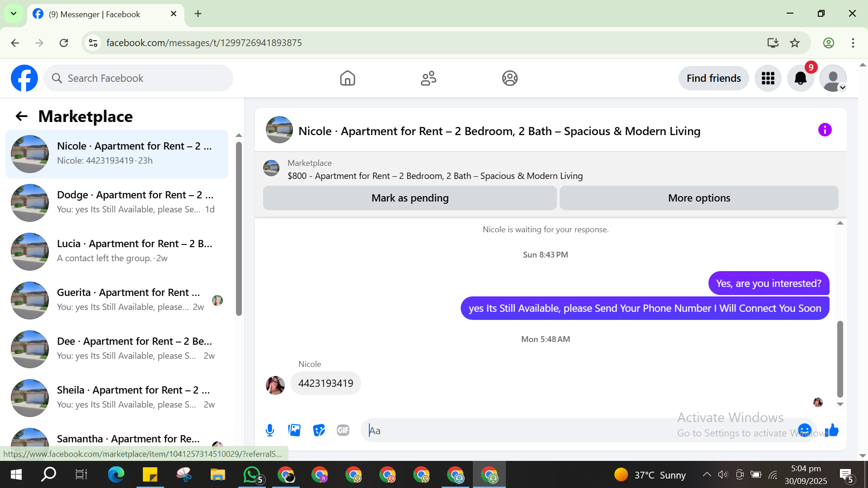The image size is (868, 488).
Task: Open Sheila apartment conversation
Action: click(117, 398)
